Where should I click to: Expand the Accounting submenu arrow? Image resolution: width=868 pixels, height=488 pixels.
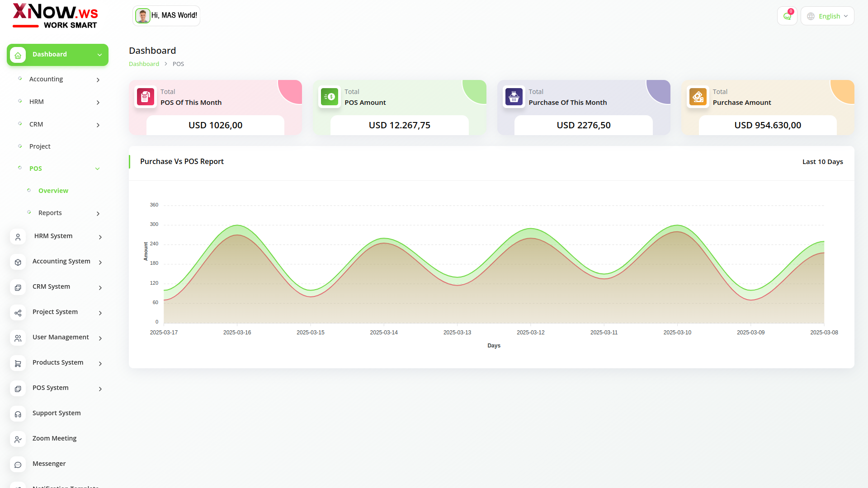pyautogui.click(x=98, y=80)
